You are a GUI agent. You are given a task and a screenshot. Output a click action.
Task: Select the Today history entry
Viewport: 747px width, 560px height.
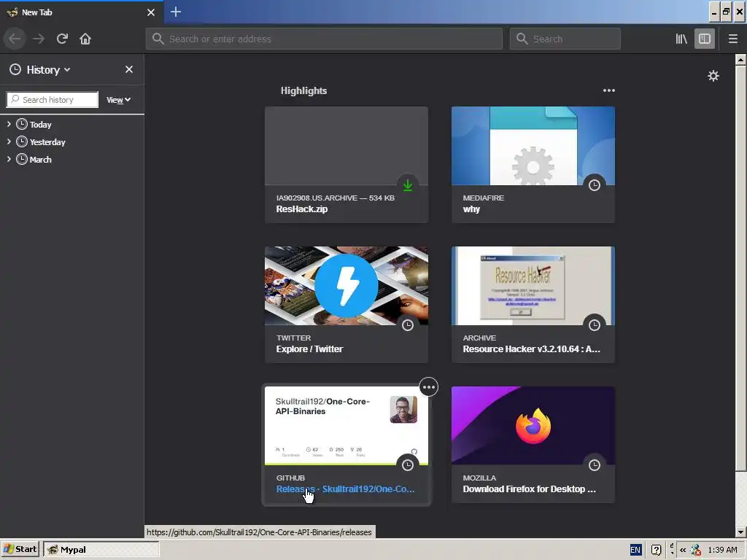point(41,125)
